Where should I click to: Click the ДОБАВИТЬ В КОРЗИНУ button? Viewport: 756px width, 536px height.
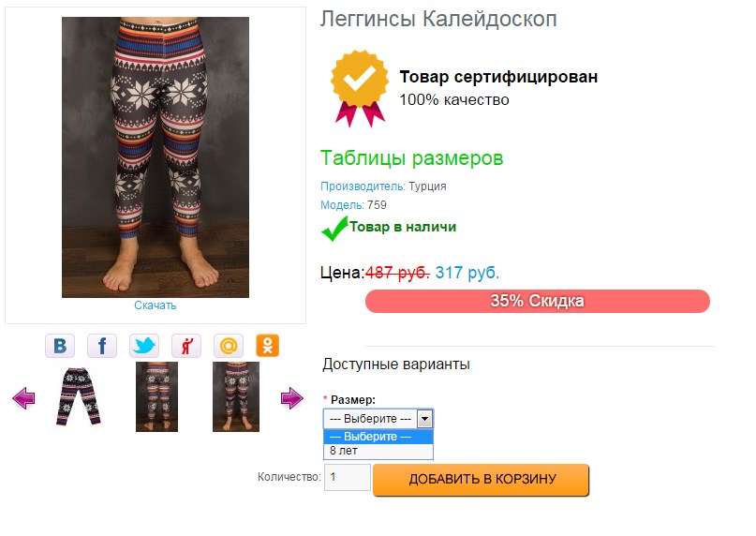point(482,480)
